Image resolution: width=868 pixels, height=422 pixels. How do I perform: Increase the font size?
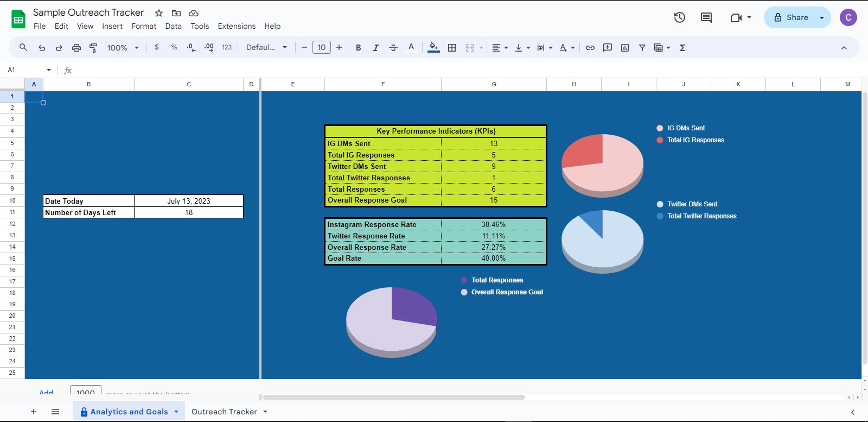click(x=339, y=48)
